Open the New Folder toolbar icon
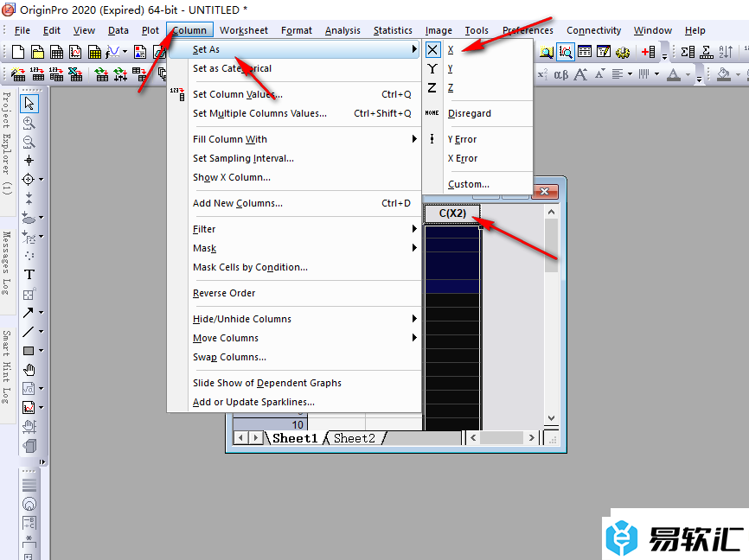The image size is (749, 560). coord(37,52)
